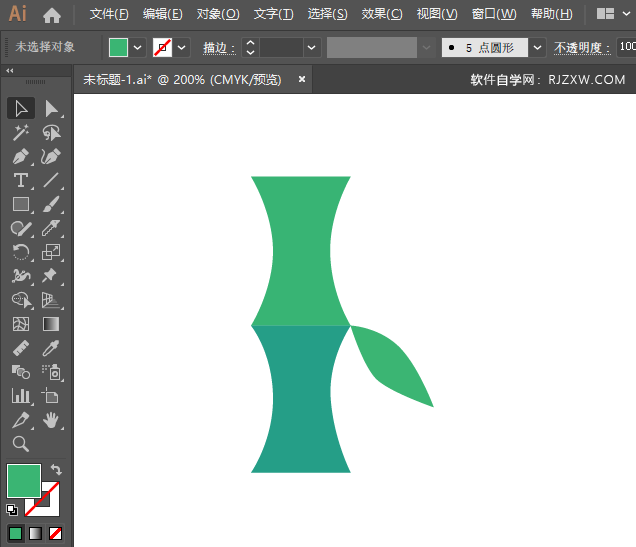Select the Pen tool

(x=20, y=157)
